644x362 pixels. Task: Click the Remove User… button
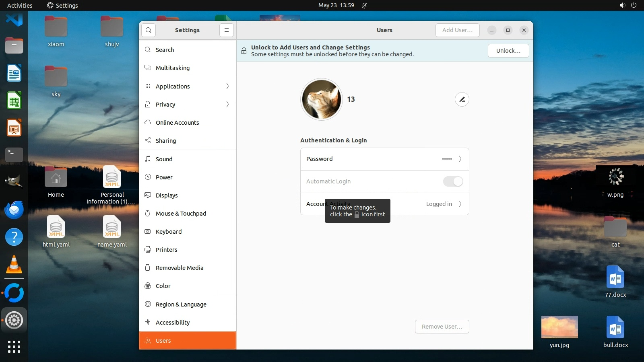442,327
